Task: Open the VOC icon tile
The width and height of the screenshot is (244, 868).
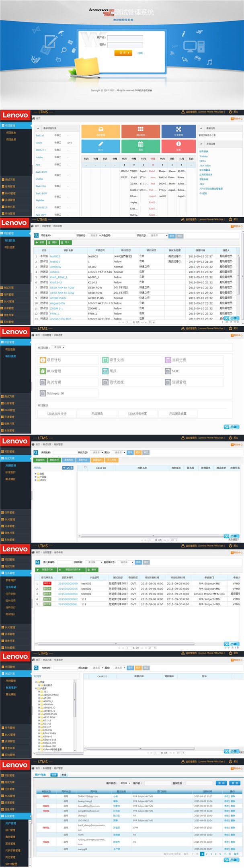Action: click(x=193, y=371)
